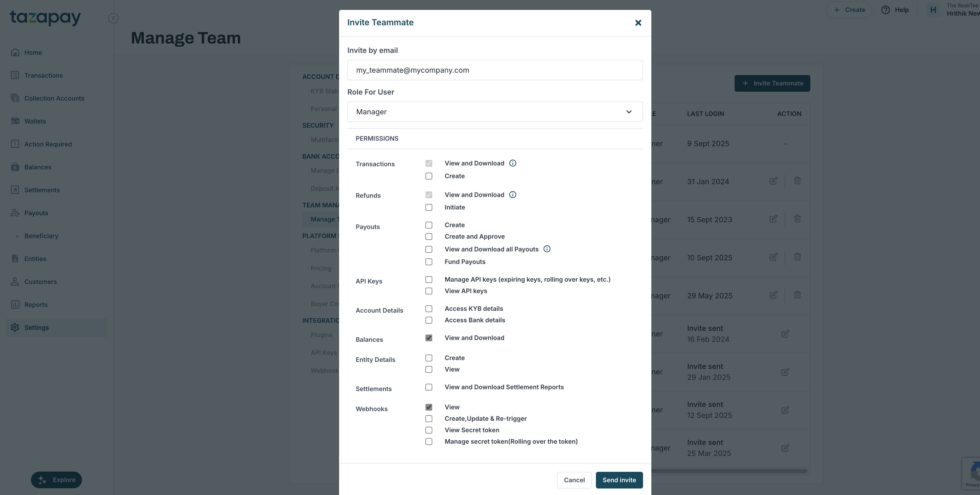The image size is (980, 495).
Task: Click edit icon for invite sent 16 Feb 2024
Action: tap(785, 334)
